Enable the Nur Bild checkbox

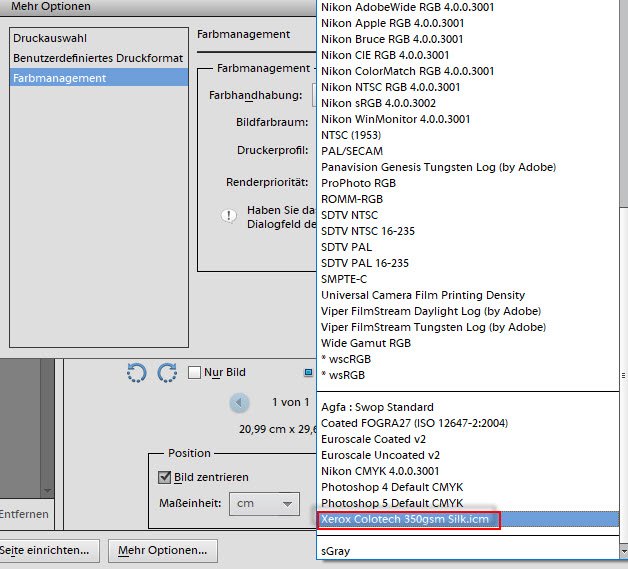tap(195, 373)
